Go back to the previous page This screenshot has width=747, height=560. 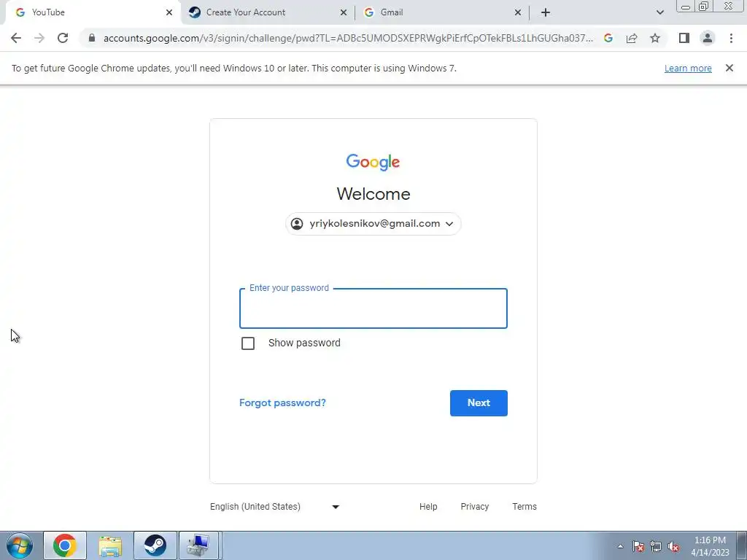pos(16,38)
